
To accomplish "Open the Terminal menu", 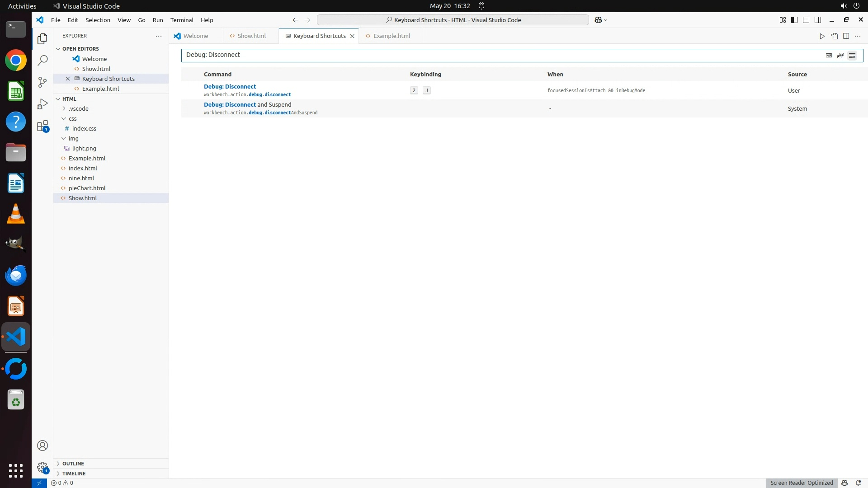I will point(182,20).
